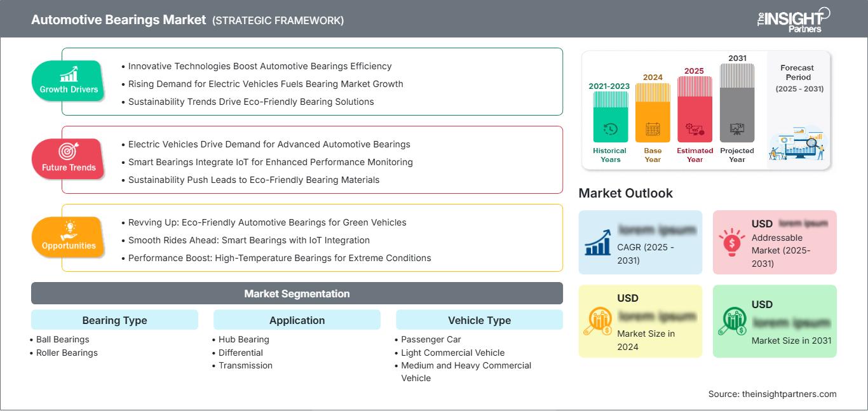The height and width of the screenshot is (411, 868).
Task: Click the Growth Drivers chart icon
Action: click(69, 74)
